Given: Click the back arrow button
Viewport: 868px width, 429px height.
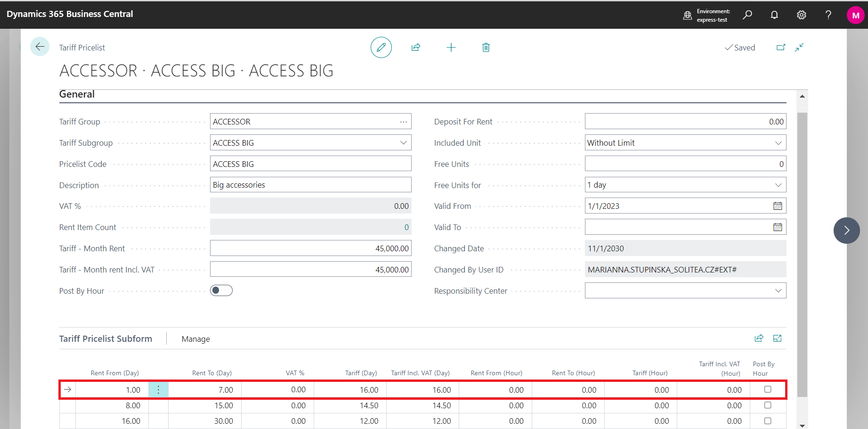Looking at the screenshot, I should click(x=40, y=47).
